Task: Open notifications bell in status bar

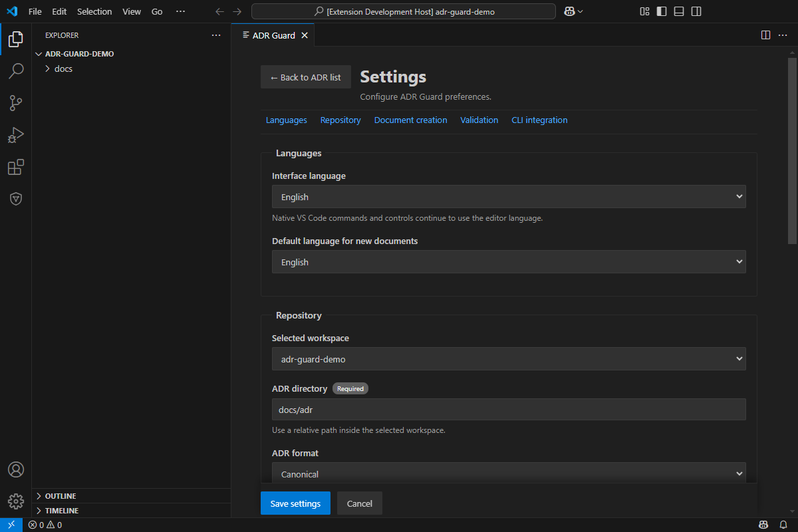Action: pos(783,525)
